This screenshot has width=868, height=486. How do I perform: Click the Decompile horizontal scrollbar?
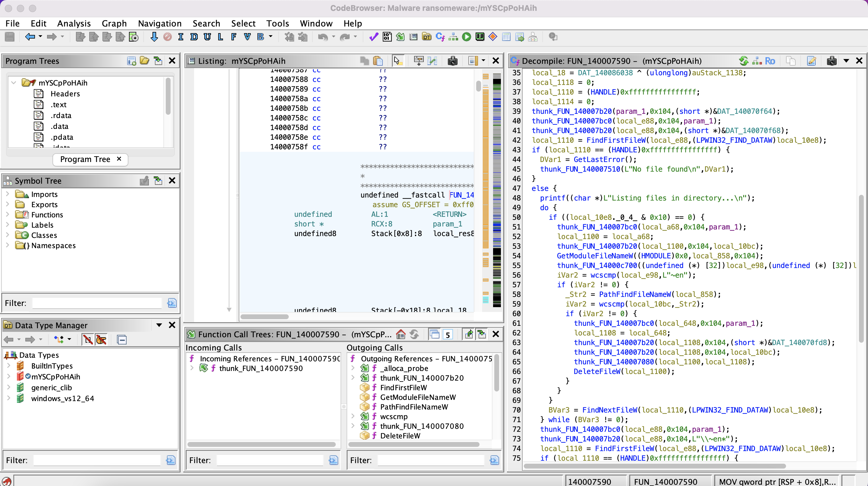coord(655,466)
